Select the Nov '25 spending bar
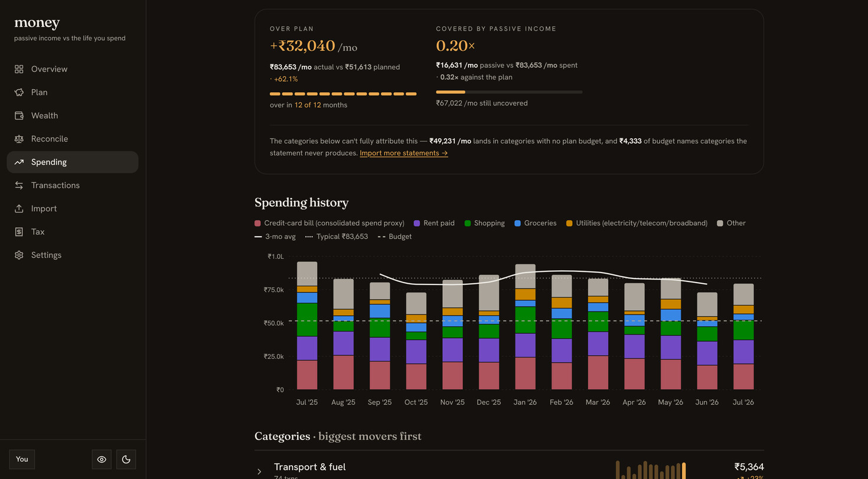This screenshot has width=868, height=479. (452, 335)
